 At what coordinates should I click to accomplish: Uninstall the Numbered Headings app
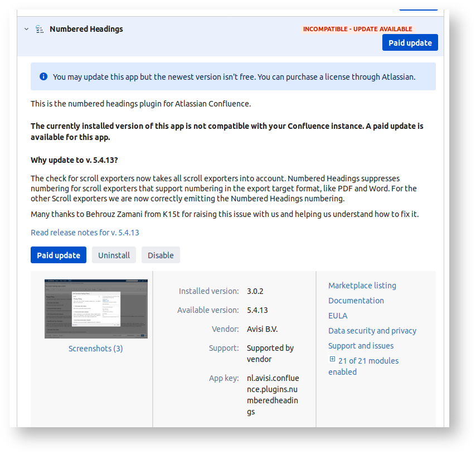(x=114, y=255)
